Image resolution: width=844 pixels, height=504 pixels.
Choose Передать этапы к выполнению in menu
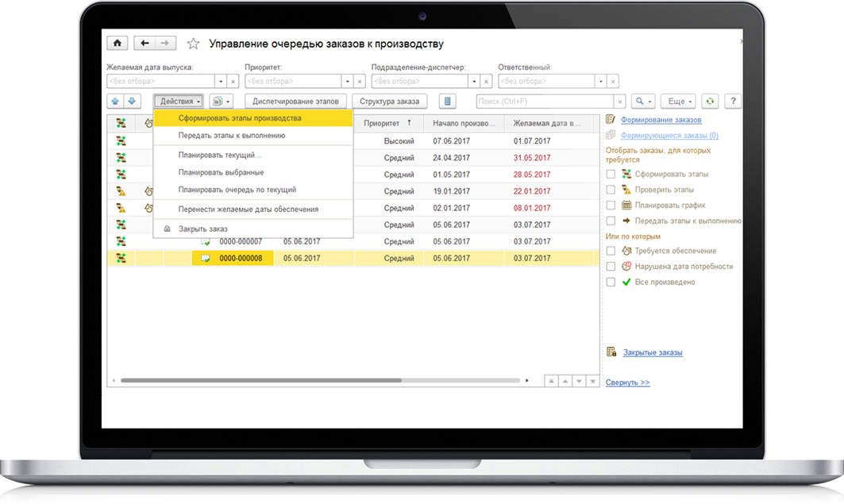[x=253, y=136]
